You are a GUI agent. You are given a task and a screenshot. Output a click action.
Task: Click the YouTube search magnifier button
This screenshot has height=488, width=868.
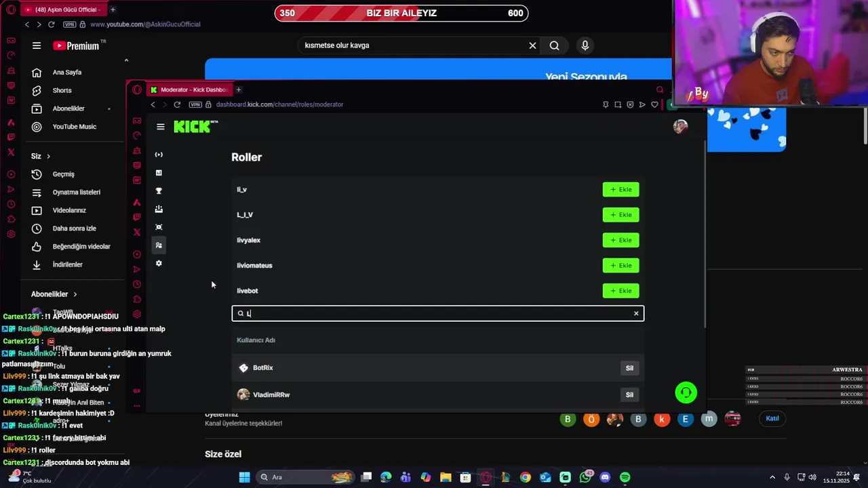click(554, 45)
